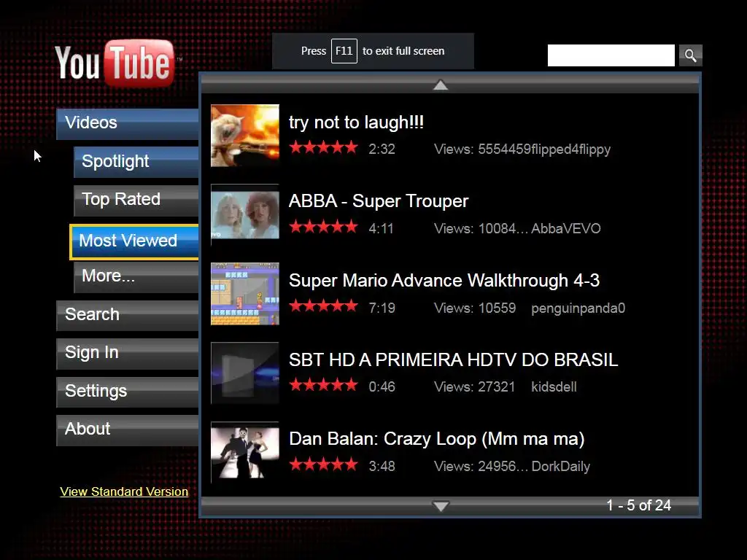The image size is (747, 560).
Task: Open the cat thumbnail for try not to laugh
Action: [245, 136]
